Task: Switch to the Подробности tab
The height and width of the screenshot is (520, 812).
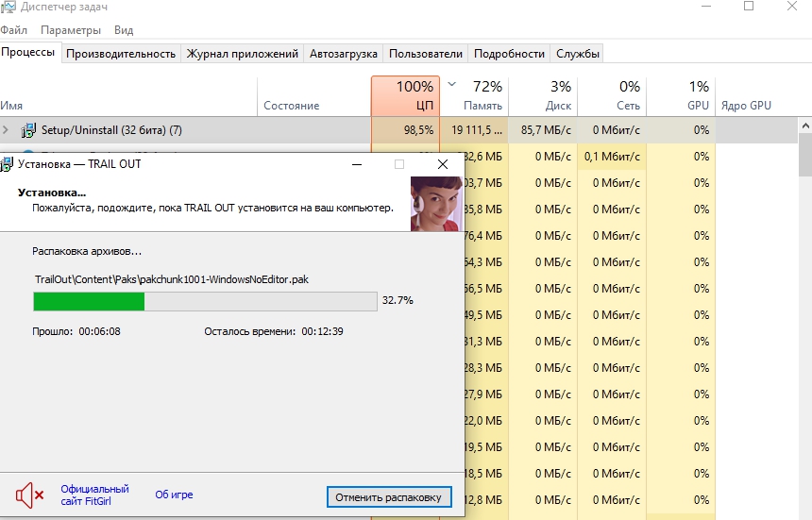Action: [509, 54]
